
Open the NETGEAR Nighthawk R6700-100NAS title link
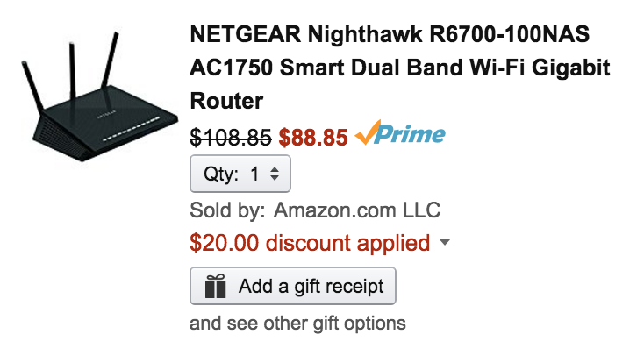[400, 68]
